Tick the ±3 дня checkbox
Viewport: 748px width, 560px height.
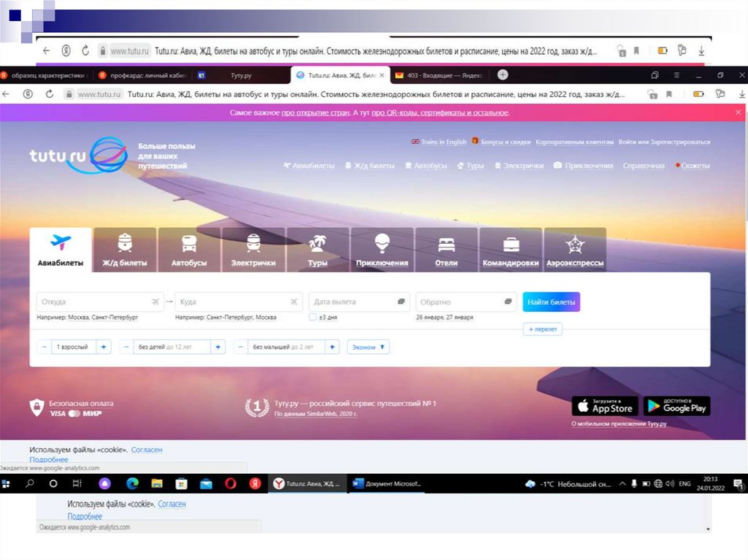(313, 317)
